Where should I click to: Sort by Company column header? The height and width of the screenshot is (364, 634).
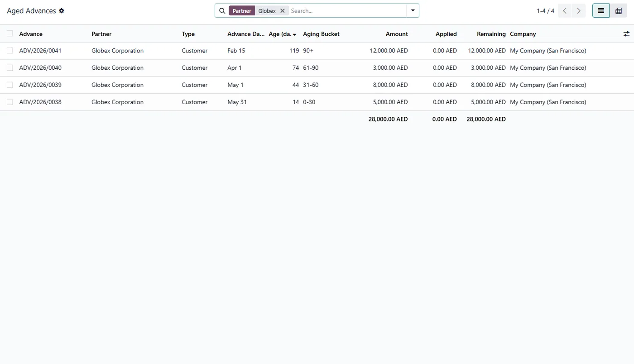tap(523, 34)
